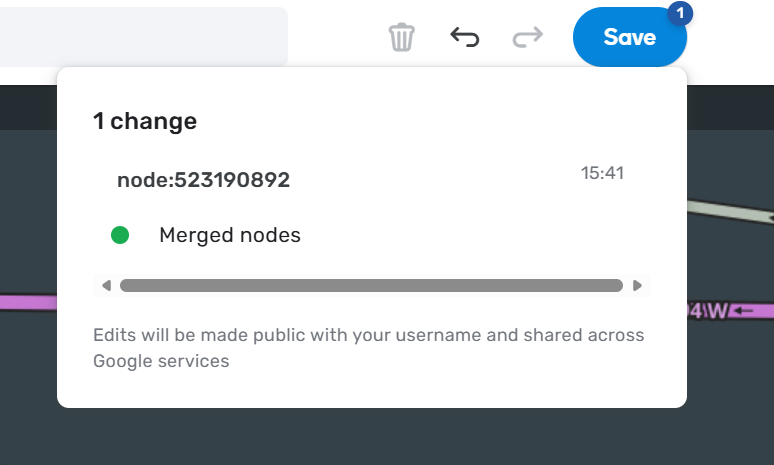Viewport: 774px width, 465px height.
Task: Click the "1 change" panel heading
Action: (145, 122)
